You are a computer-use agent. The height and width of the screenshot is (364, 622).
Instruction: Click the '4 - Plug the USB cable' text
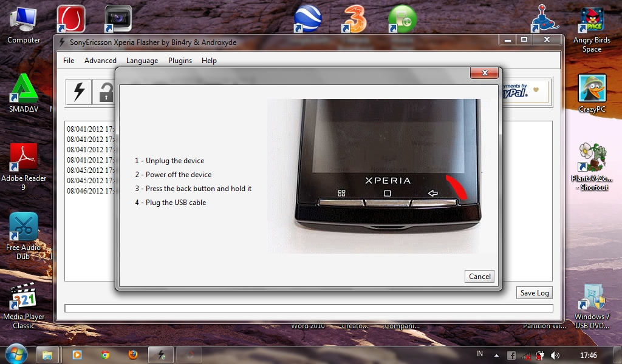click(171, 203)
